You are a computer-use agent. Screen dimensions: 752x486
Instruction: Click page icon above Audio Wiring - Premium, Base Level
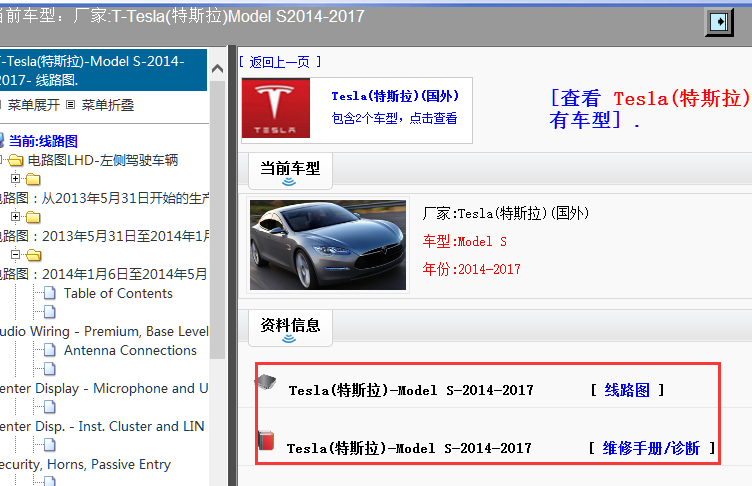pyautogui.click(x=49, y=312)
